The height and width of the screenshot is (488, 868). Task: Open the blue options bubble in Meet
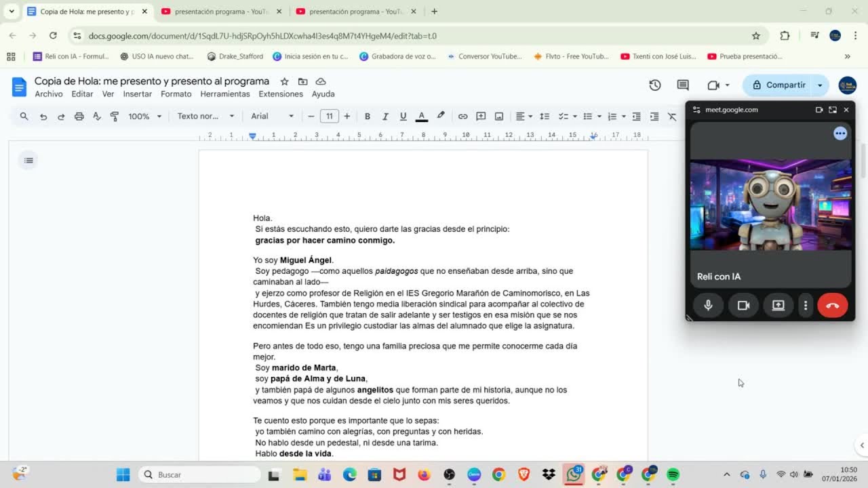pyautogui.click(x=840, y=134)
